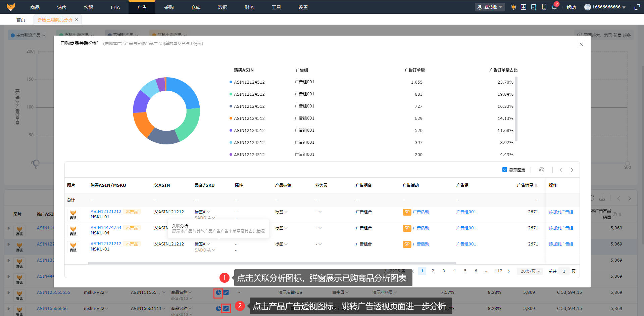Click the highlighted 广告透视 link icon

coord(226,308)
